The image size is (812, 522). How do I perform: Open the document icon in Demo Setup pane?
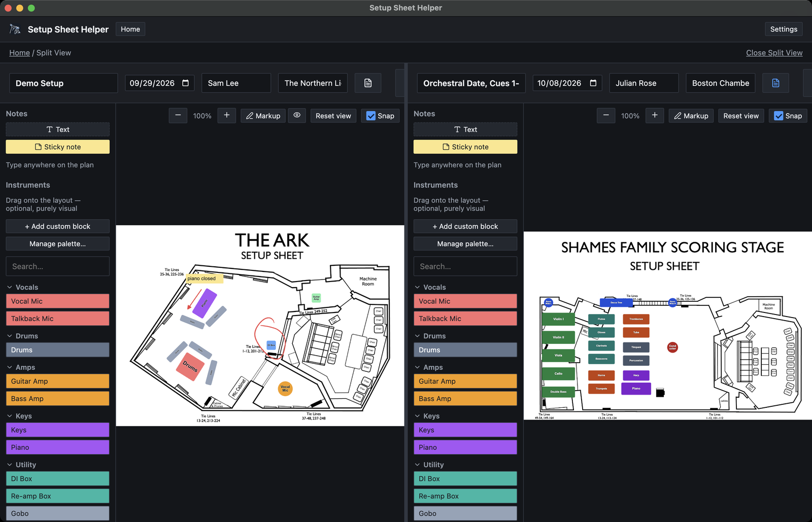368,83
